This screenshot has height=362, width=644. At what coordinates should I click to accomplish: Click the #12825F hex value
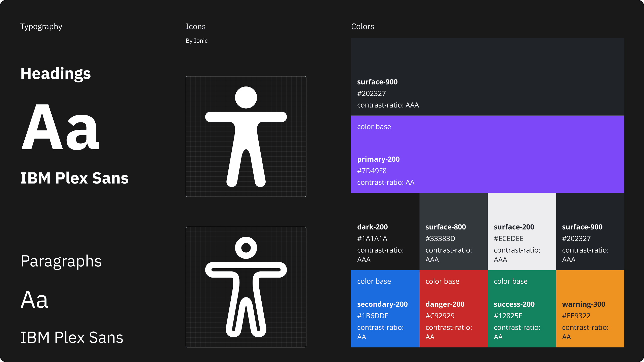coord(508,316)
